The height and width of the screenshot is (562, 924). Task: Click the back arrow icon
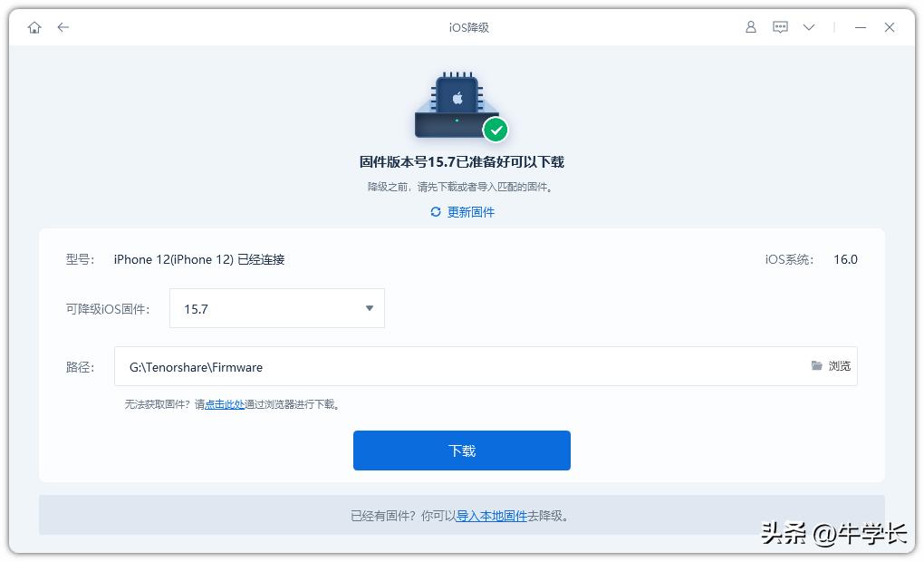point(63,27)
